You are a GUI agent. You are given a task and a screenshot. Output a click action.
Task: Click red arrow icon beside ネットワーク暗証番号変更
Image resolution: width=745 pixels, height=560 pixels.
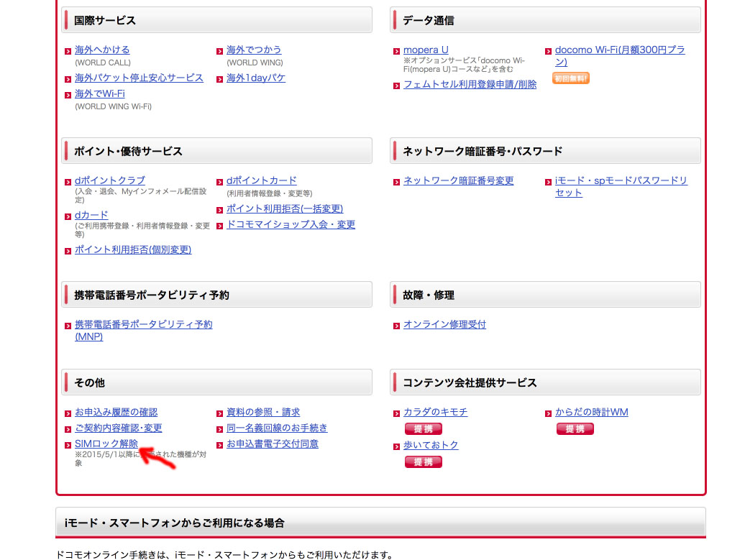397,182
